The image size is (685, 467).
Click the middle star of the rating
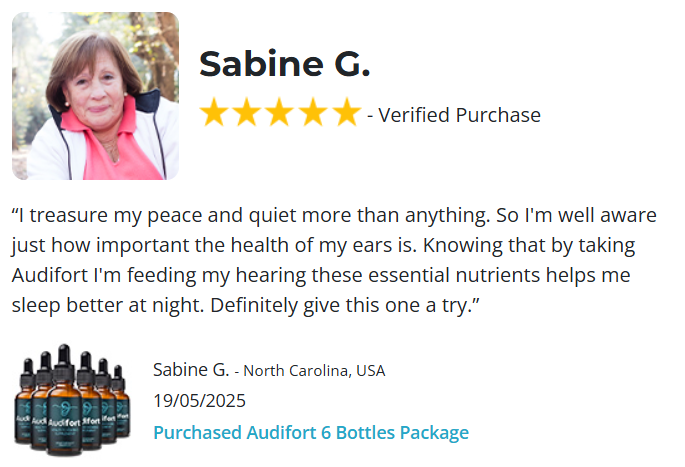tap(280, 113)
